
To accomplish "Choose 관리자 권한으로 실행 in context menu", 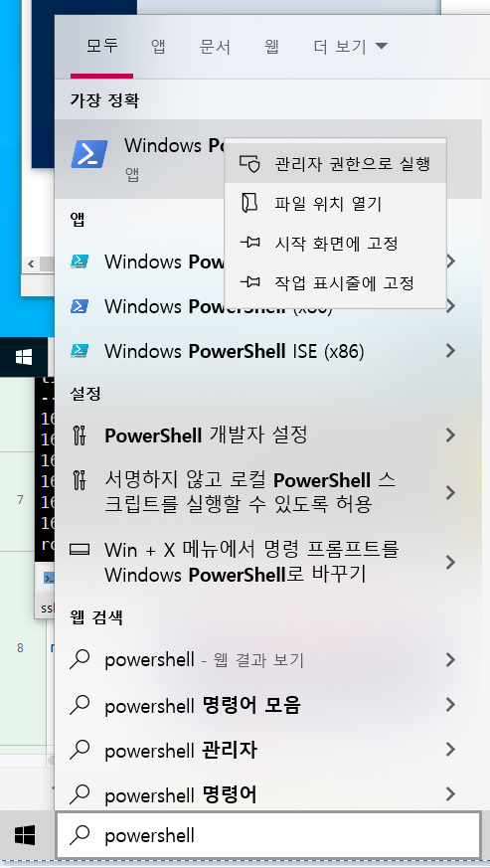I will [x=336, y=164].
